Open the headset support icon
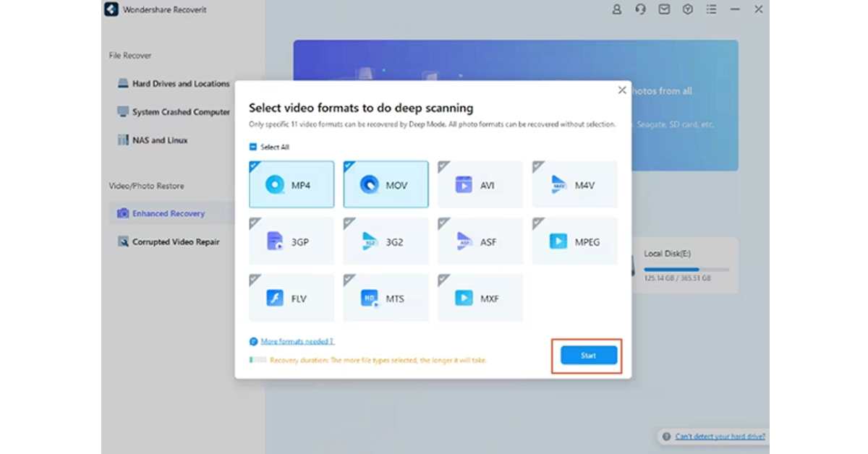 pos(640,9)
